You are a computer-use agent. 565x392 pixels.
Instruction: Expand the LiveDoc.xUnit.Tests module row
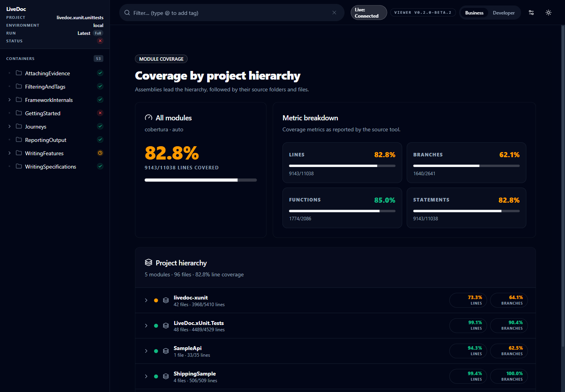(x=146, y=326)
